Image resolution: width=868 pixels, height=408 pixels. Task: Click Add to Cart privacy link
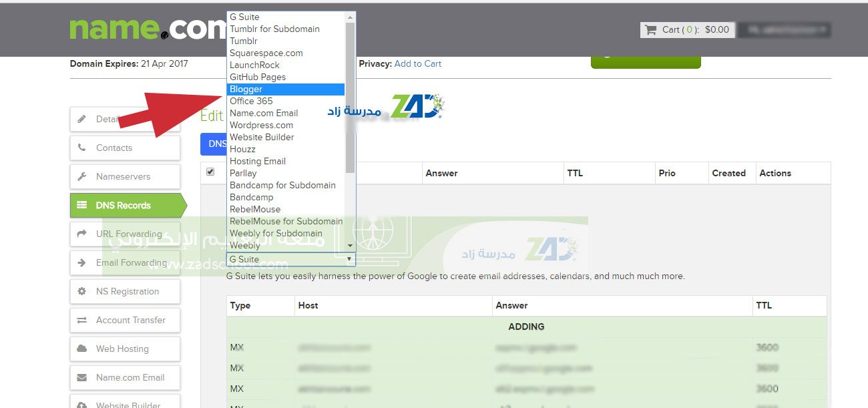tap(418, 63)
